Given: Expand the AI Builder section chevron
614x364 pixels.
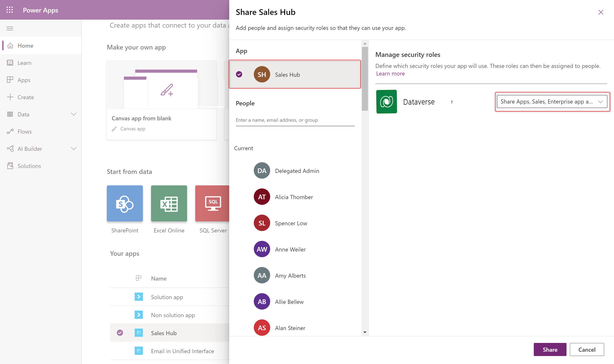Looking at the screenshot, I should pyautogui.click(x=74, y=149).
